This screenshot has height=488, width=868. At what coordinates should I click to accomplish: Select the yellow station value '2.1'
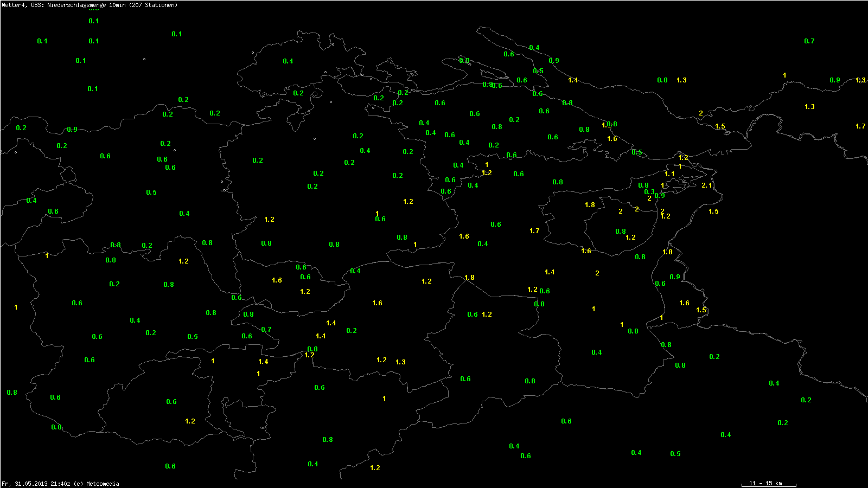706,185
